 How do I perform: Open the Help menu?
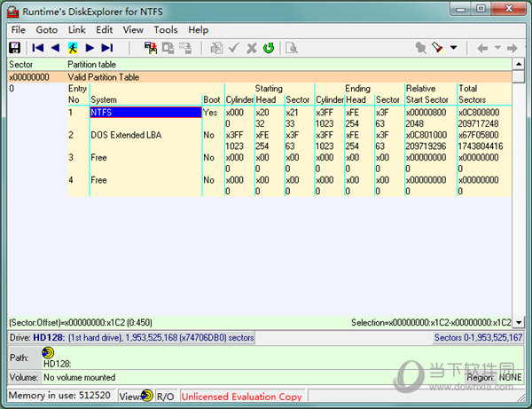click(x=199, y=30)
